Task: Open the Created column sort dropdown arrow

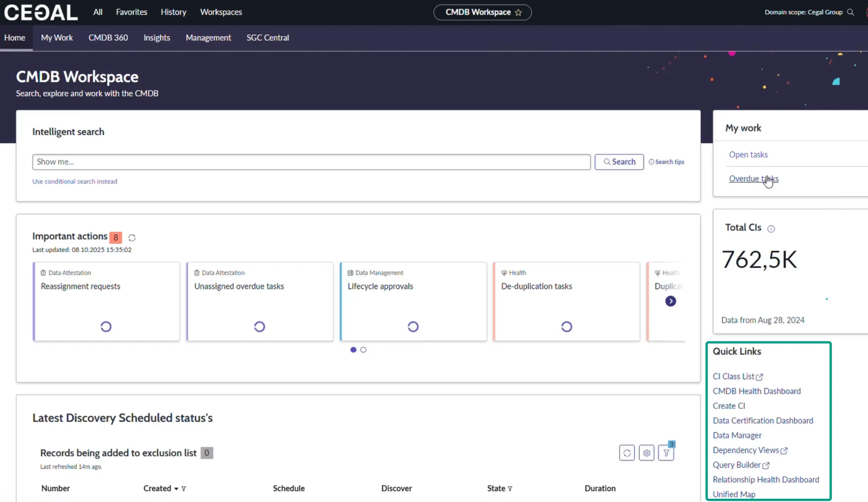Action: click(176, 488)
